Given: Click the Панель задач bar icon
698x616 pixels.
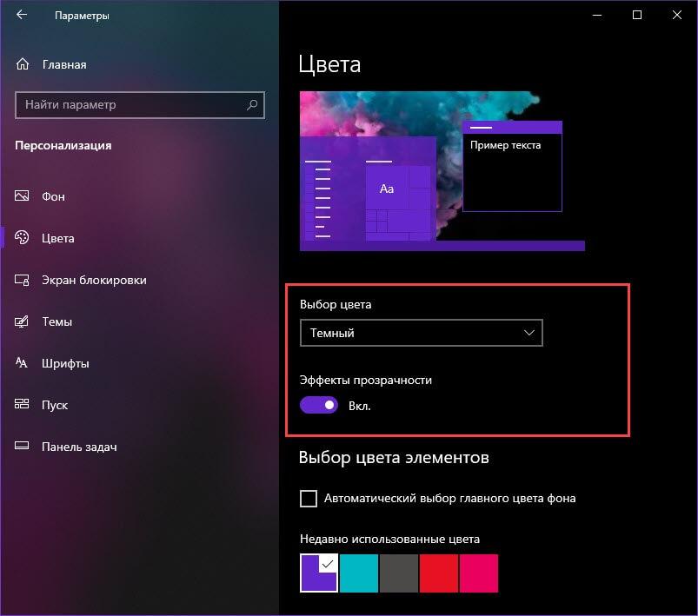Looking at the screenshot, I should coord(22,446).
